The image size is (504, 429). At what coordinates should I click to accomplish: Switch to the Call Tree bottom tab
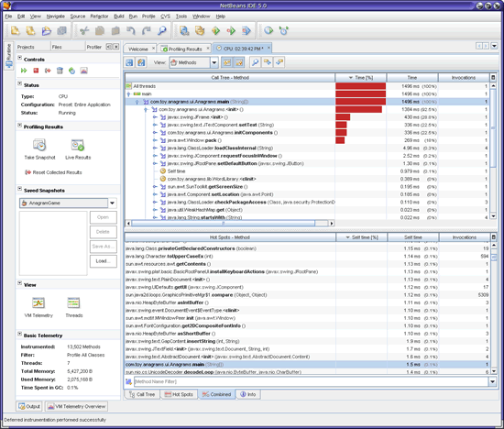pos(142,394)
